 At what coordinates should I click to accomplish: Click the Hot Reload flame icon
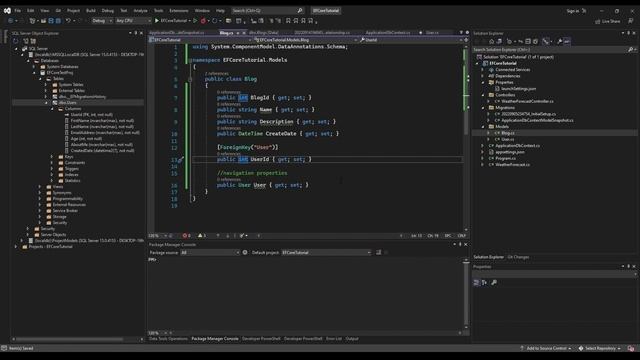[x=203, y=20]
